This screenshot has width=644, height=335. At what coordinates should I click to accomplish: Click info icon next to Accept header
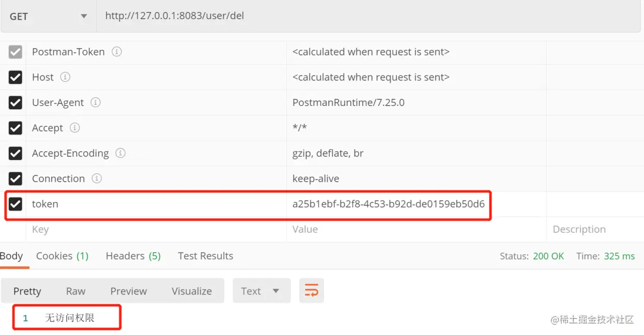coord(75,128)
